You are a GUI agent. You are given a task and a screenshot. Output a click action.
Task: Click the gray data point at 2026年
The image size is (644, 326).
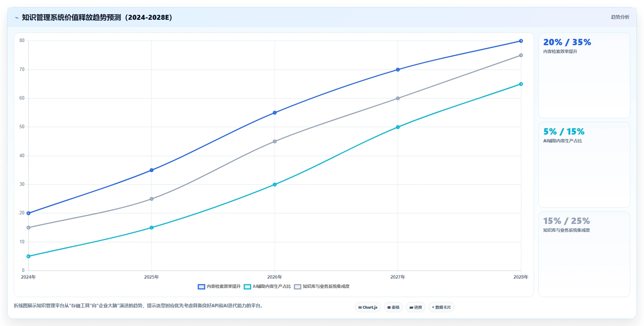275,142
